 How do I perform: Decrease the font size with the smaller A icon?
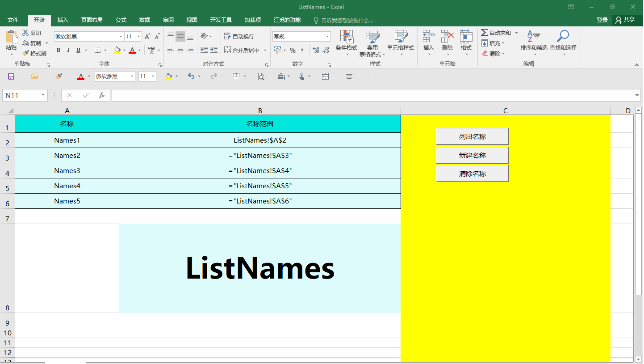click(158, 37)
